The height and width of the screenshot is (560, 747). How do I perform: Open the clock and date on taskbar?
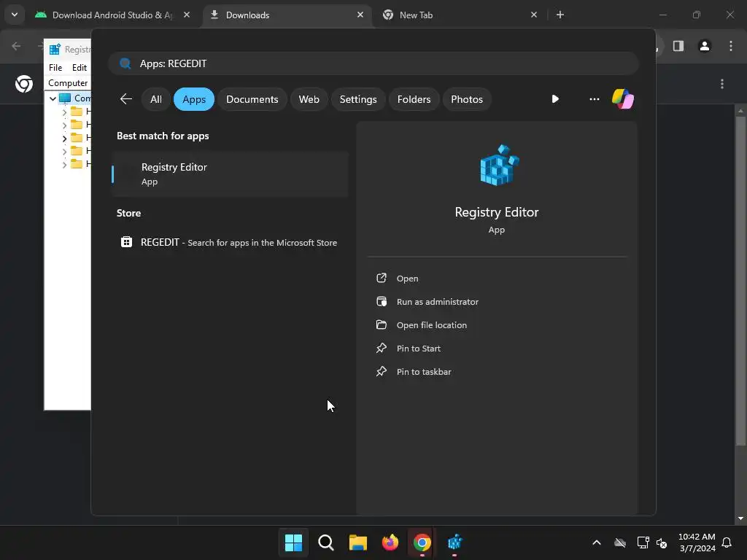[x=697, y=542]
